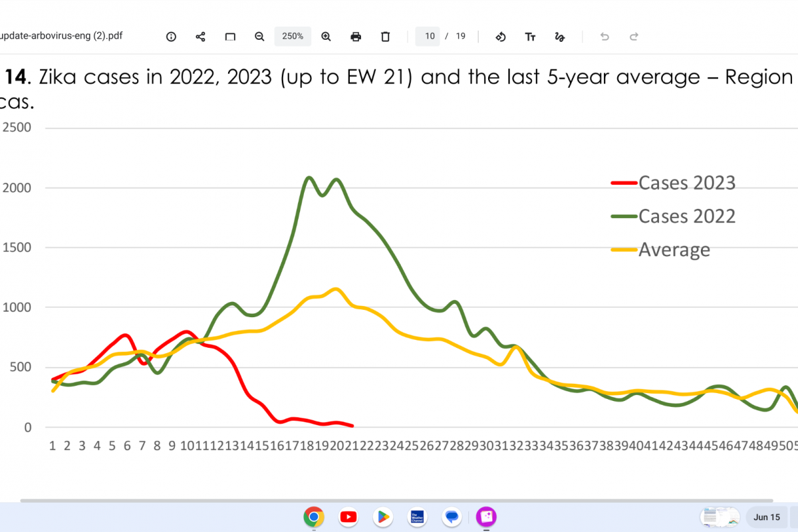Click the share icon in toolbar
This screenshot has width=798, height=532.
(200, 37)
